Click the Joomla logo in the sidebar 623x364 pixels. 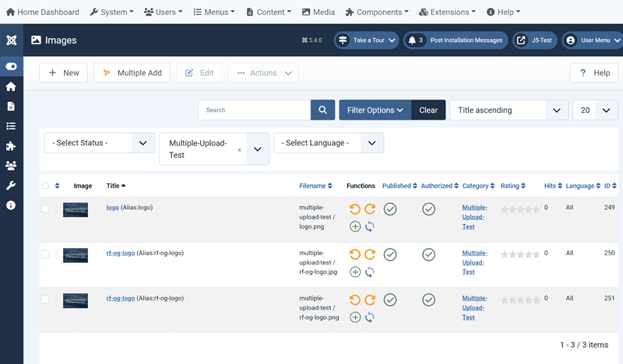(x=11, y=40)
